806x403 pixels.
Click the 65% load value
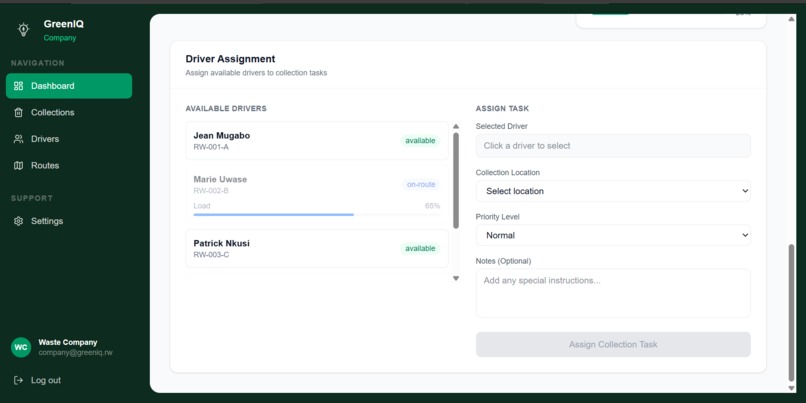(x=432, y=206)
